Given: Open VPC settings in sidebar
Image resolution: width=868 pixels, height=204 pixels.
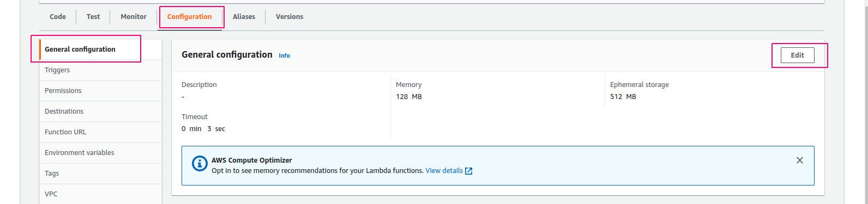Looking at the screenshot, I should click(100, 194).
